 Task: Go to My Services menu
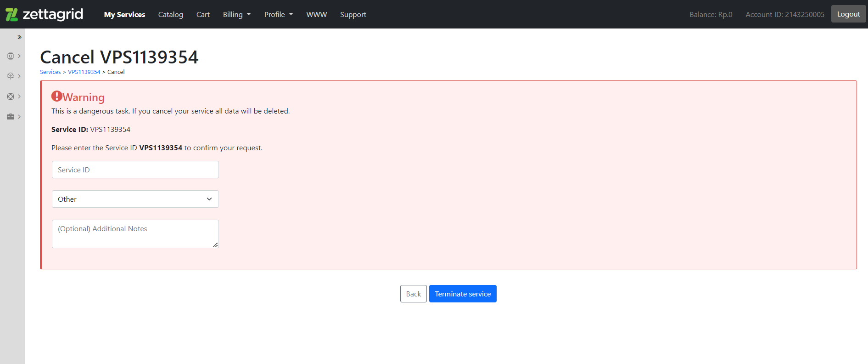[125, 14]
